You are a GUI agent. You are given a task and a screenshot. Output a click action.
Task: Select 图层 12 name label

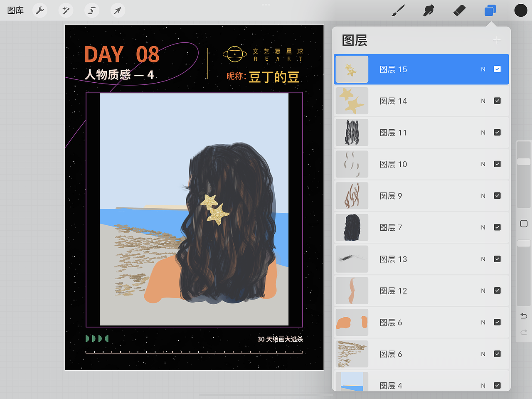[x=393, y=291]
